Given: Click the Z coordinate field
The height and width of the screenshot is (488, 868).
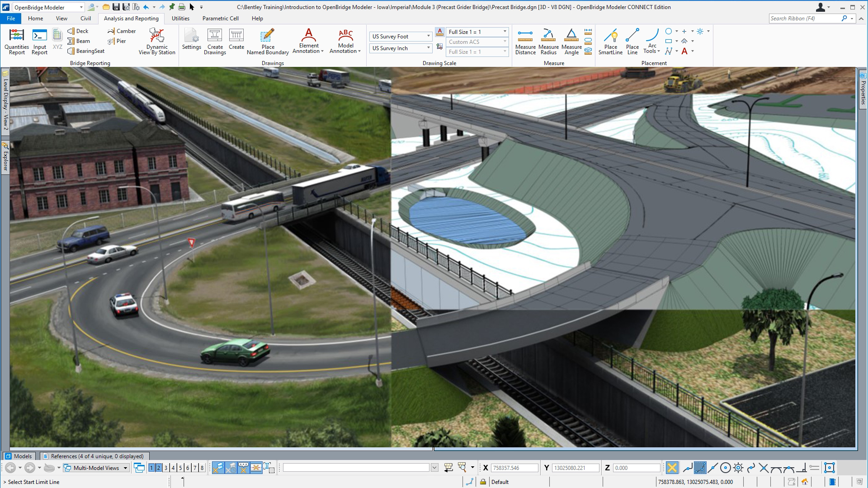Looking at the screenshot, I should pyautogui.click(x=637, y=468).
